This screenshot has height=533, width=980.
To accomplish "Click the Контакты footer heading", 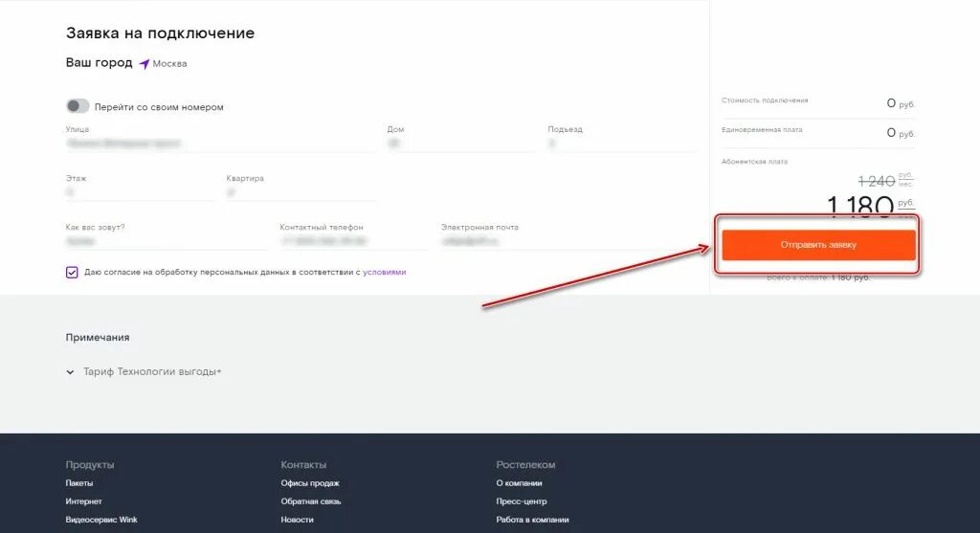I will pos(303,465).
